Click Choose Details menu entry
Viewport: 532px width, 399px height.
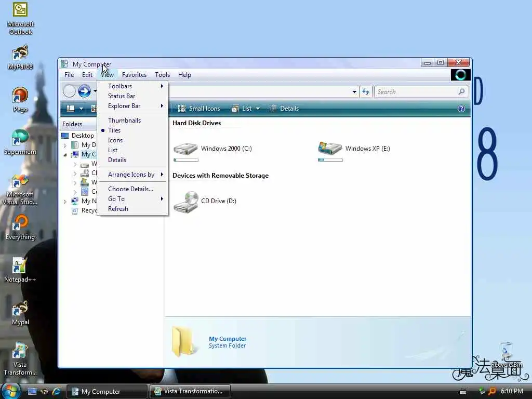132,189
